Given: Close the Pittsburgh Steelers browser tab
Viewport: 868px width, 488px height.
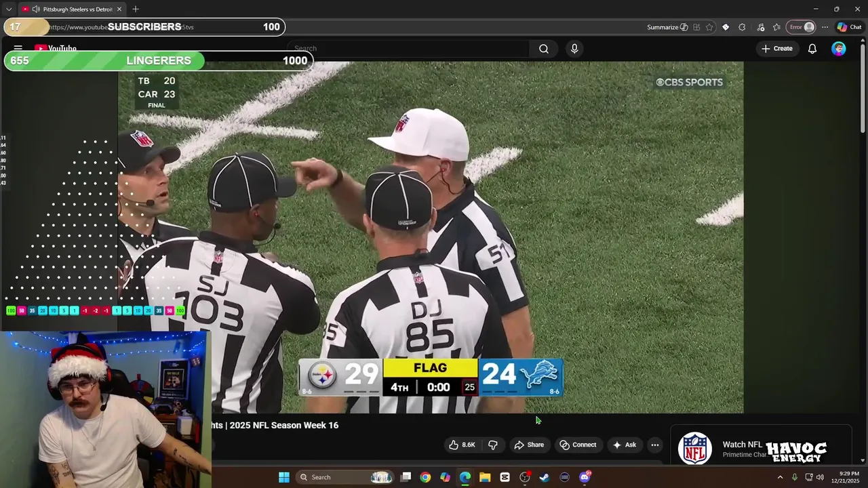Looking at the screenshot, I should (x=119, y=9).
